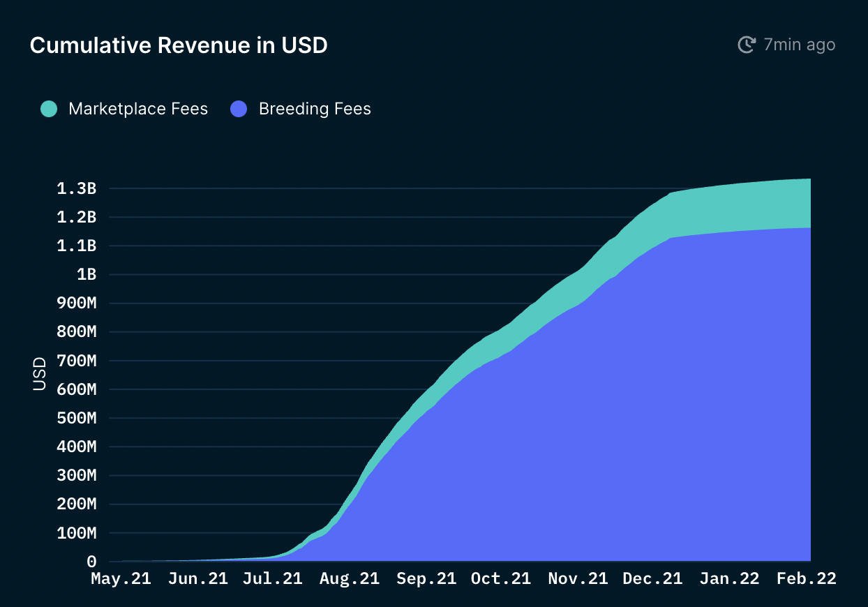This screenshot has width=868, height=607.
Task: Select the Nov.21 x-axis label
Action: click(x=578, y=578)
